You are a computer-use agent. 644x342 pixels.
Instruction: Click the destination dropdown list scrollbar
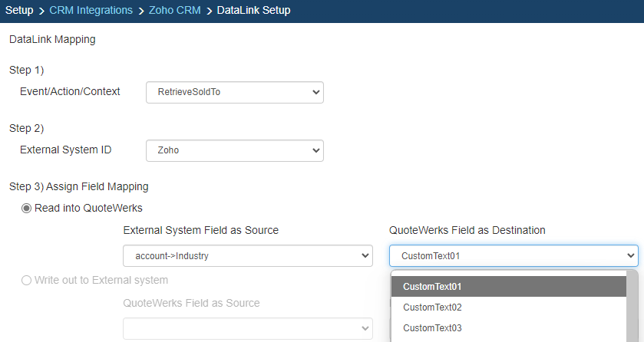click(632, 307)
